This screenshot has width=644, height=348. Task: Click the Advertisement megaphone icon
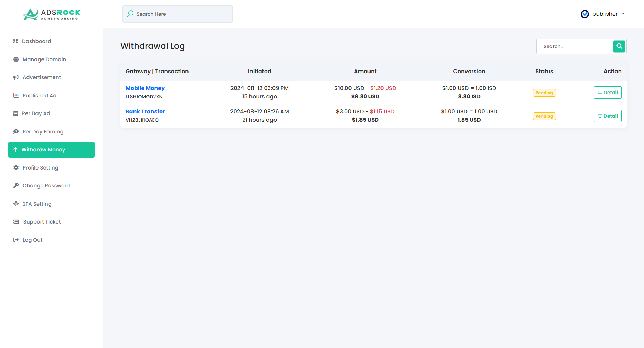coord(16,77)
